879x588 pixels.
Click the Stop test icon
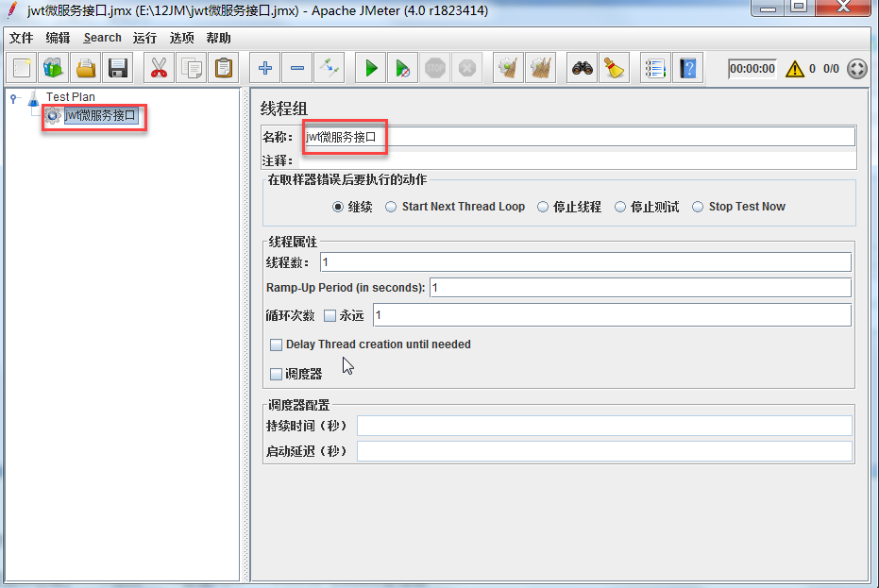pos(435,68)
